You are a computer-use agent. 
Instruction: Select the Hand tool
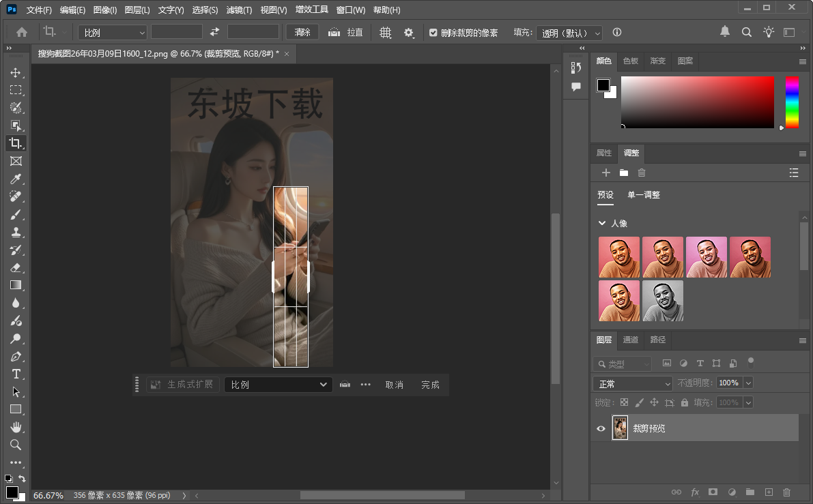click(x=16, y=427)
